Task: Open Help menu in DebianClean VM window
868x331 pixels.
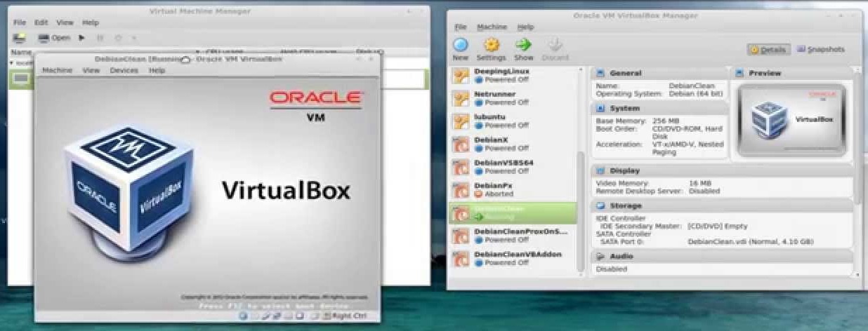Action: (157, 70)
